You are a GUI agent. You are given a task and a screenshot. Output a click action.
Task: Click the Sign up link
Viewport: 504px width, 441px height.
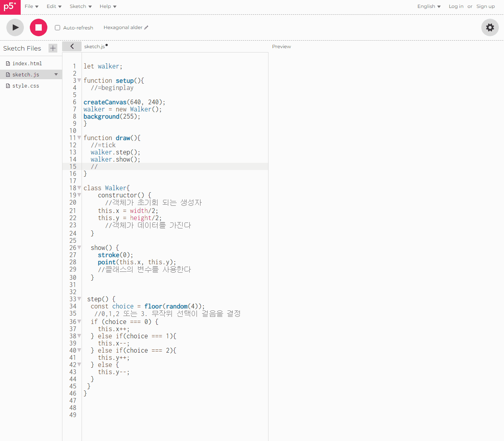click(x=486, y=6)
